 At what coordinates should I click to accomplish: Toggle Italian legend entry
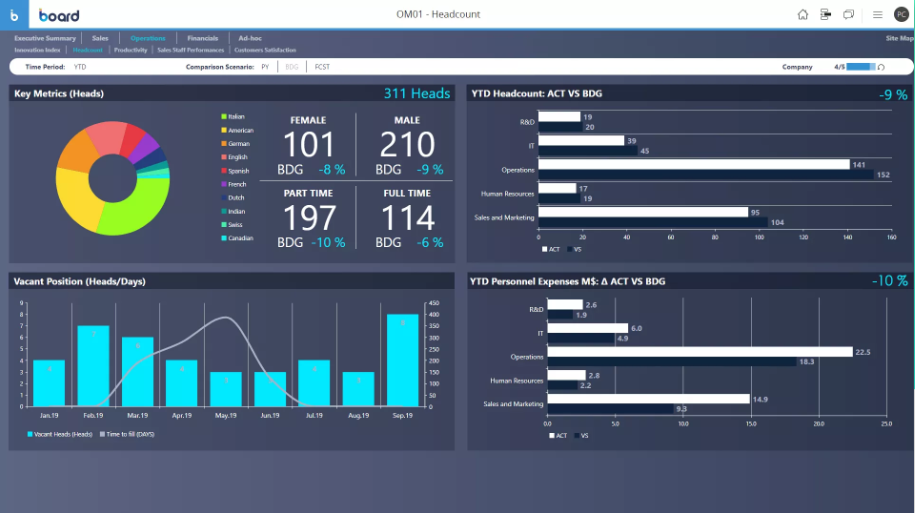point(233,117)
